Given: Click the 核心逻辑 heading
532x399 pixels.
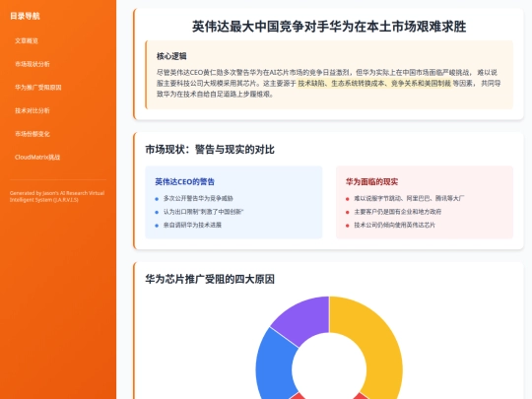Looking at the screenshot, I should click(x=171, y=56).
